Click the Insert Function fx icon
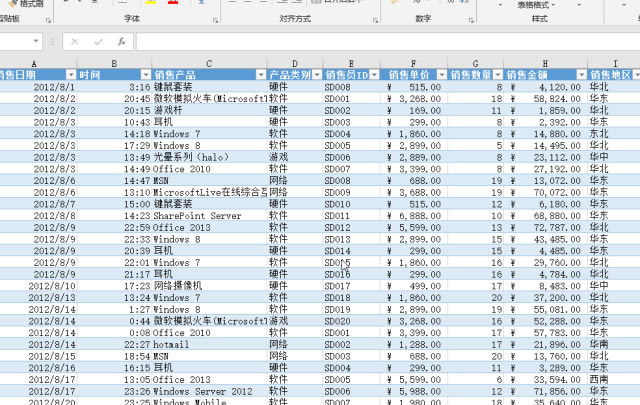 click(121, 42)
